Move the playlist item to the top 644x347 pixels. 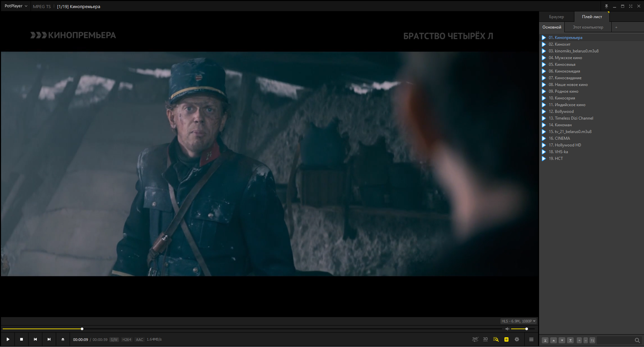545,340
